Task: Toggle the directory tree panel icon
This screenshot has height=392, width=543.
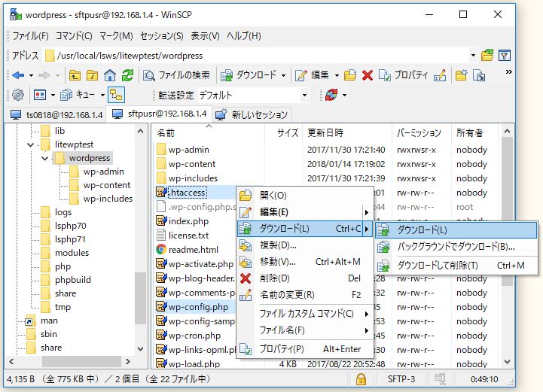Action: point(116,95)
